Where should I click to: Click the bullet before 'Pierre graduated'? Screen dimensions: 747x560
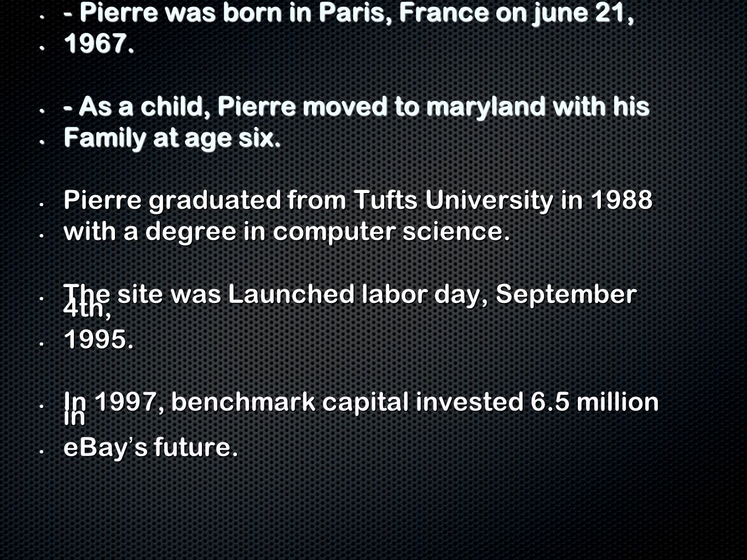(41, 203)
